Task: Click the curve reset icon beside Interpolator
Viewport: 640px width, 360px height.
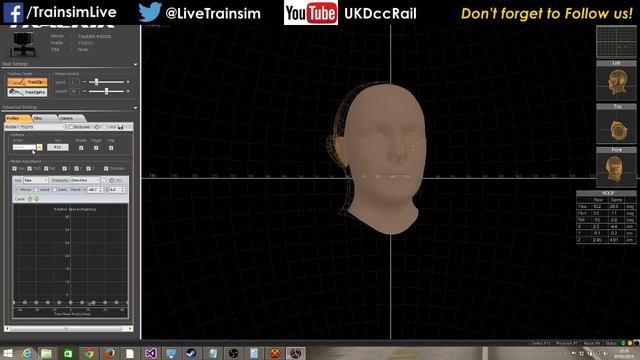Action: click(x=112, y=180)
